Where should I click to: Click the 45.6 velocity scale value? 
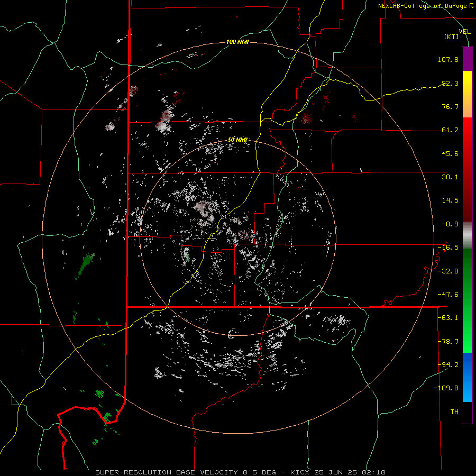(450, 153)
